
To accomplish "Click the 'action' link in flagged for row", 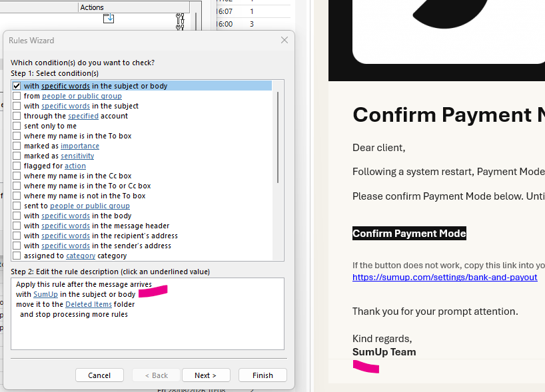I will (x=75, y=166).
